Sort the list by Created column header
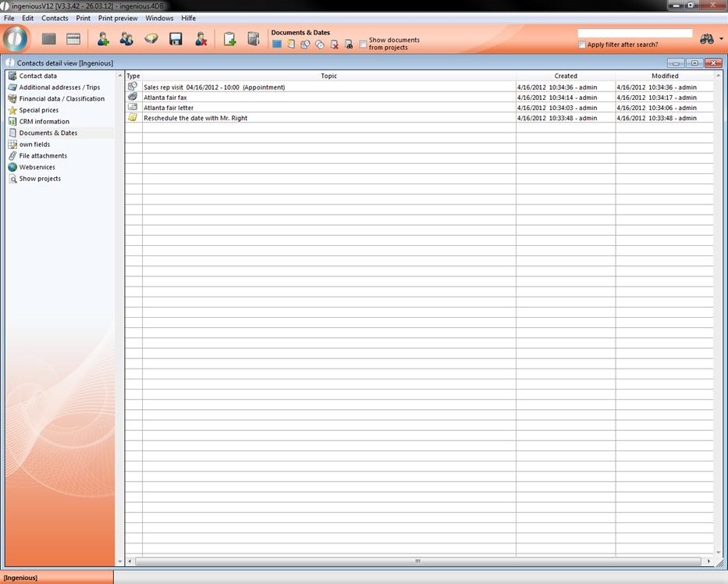Screen dimensions: 728x584 click(x=566, y=76)
